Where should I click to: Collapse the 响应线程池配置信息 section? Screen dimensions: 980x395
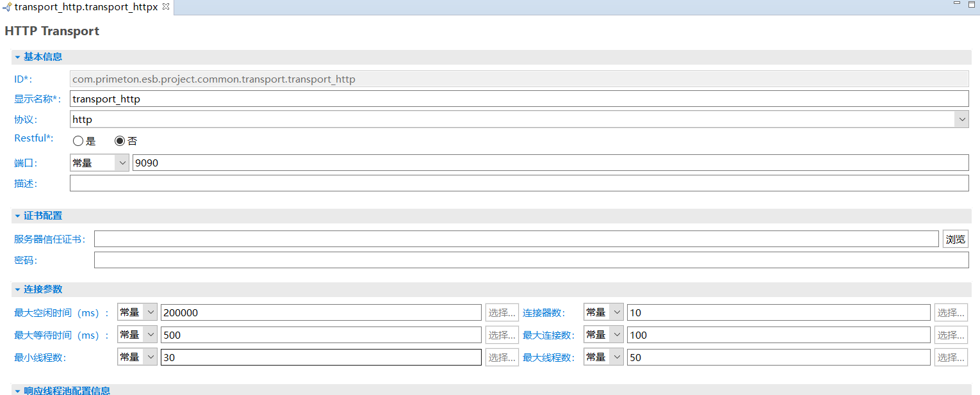[x=18, y=391]
